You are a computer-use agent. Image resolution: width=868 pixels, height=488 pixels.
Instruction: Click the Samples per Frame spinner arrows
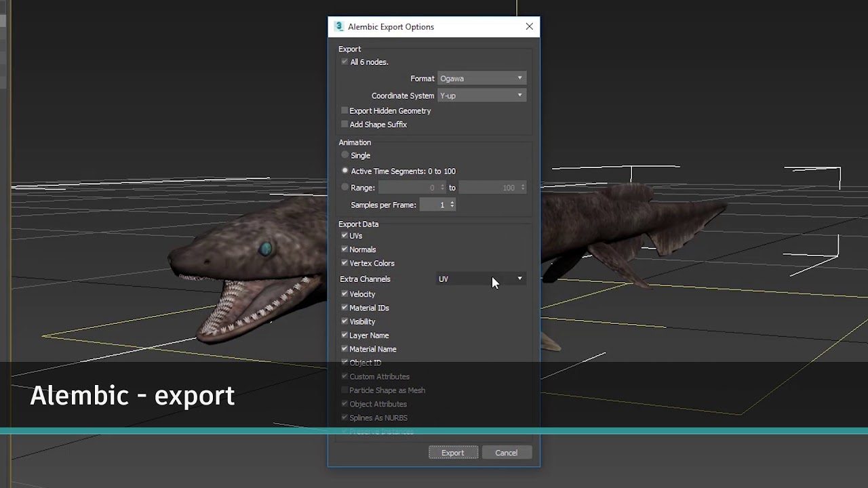[x=452, y=205]
